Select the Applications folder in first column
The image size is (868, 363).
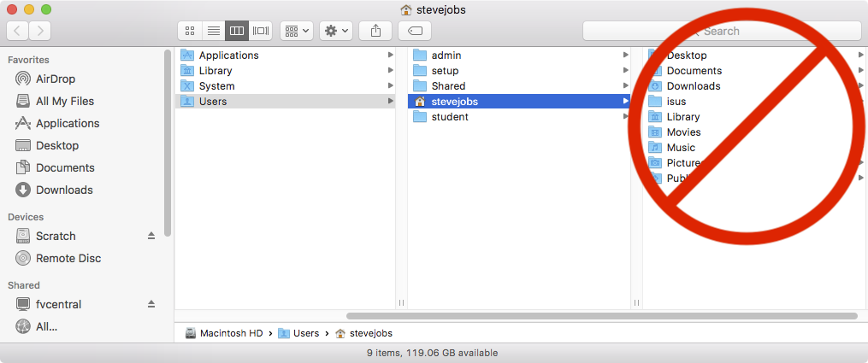[285, 56]
